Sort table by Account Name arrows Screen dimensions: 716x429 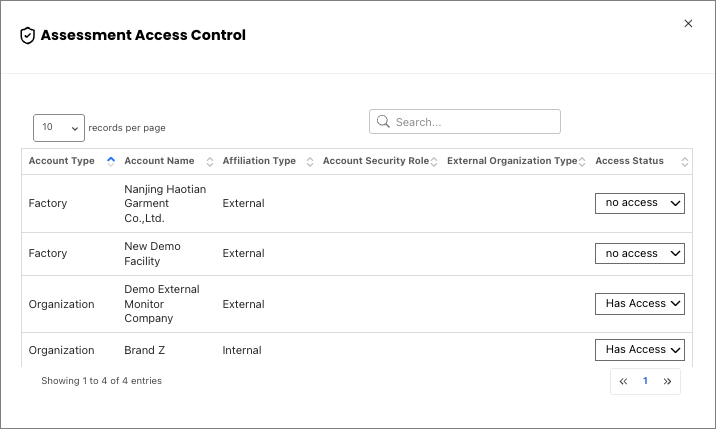pyautogui.click(x=210, y=162)
